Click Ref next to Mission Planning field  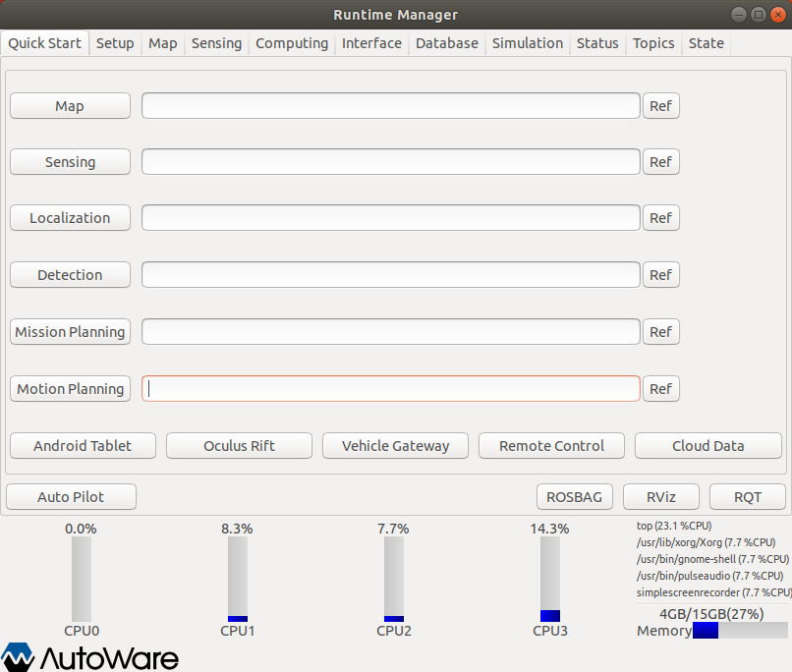[660, 332]
